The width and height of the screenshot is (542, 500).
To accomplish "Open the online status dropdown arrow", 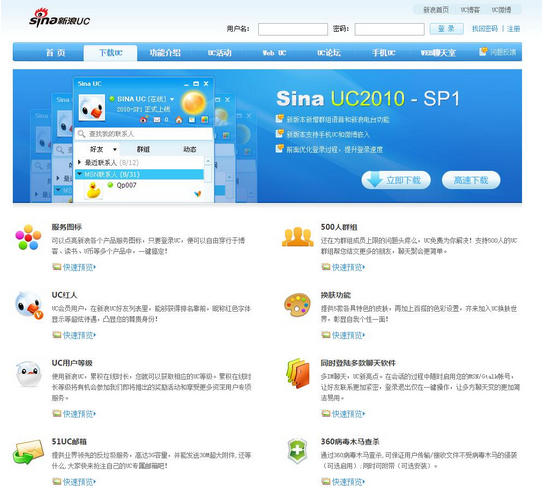I will 172,99.
